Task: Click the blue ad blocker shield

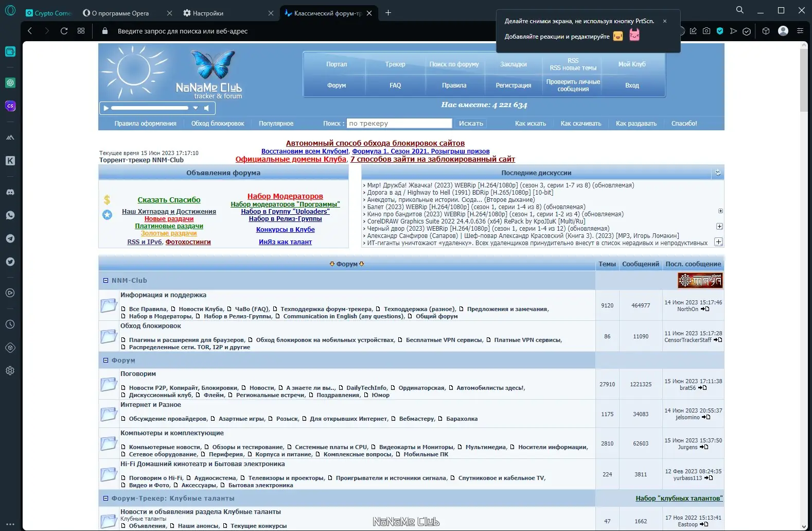Action: click(x=720, y=31)
